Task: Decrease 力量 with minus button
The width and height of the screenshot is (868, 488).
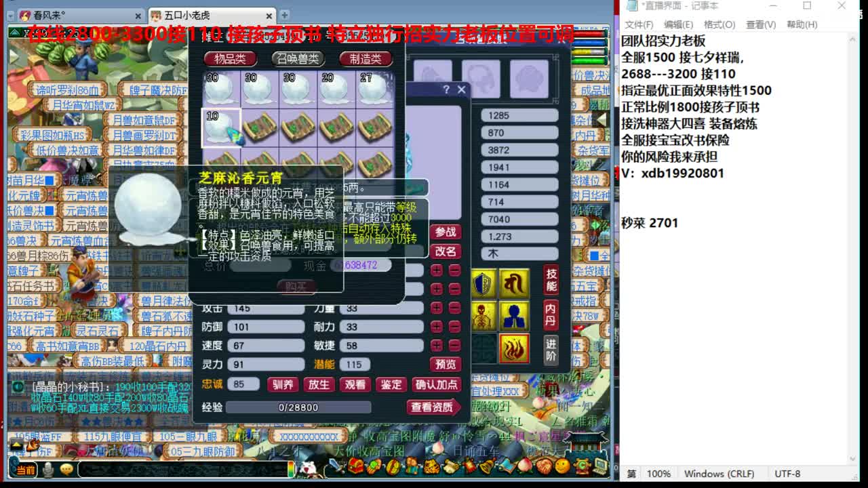Action: (454, 308)
